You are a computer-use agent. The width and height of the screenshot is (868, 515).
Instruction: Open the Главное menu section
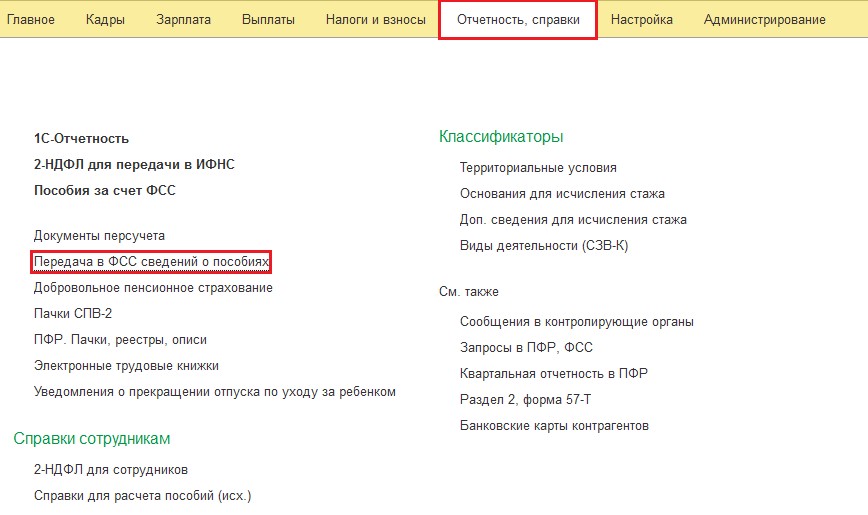pos(31,20)
